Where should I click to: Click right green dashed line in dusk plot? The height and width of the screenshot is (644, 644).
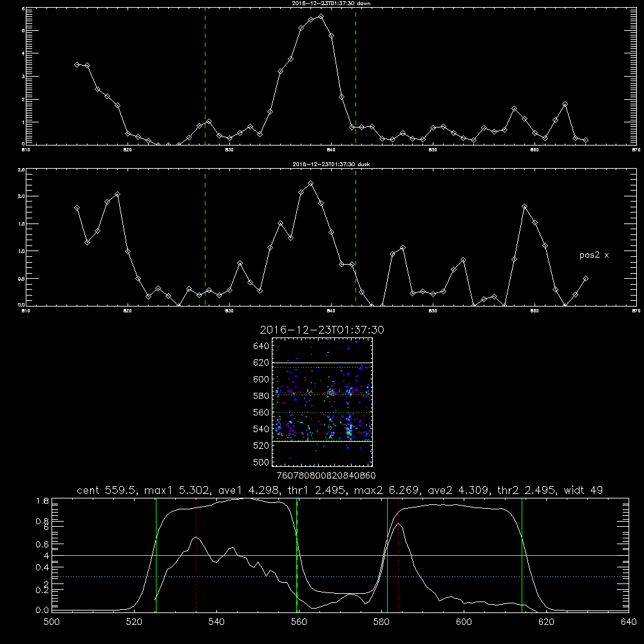point(355,237)
